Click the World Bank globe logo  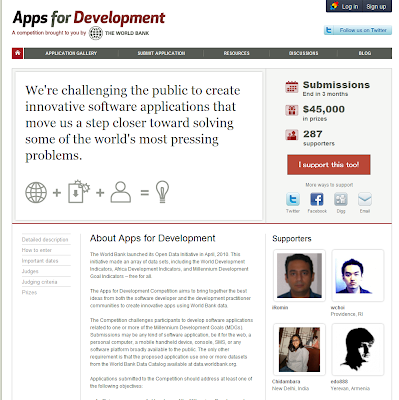point(96,33)
